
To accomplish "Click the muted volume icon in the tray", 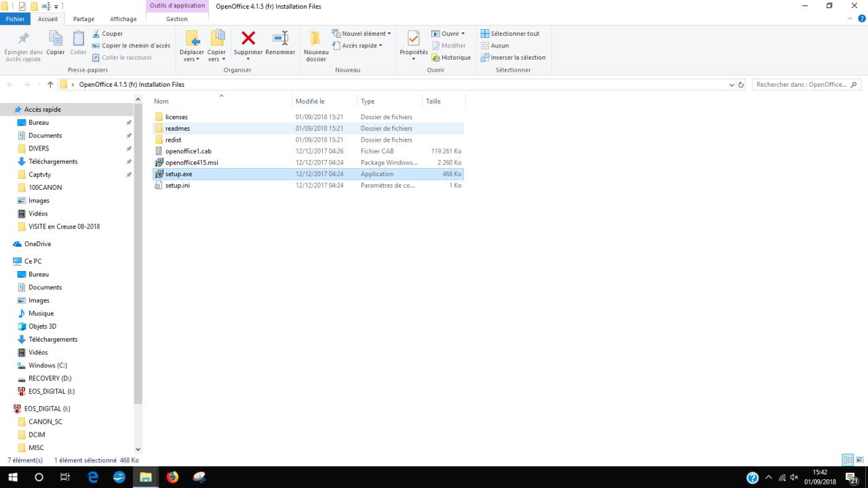I will [x=794, y=478].
